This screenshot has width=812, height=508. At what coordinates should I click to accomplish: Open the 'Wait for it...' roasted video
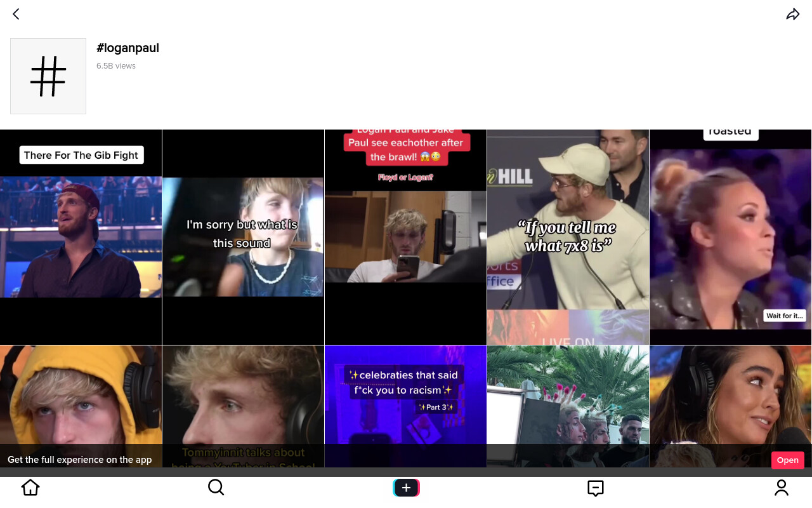point(730,237)
